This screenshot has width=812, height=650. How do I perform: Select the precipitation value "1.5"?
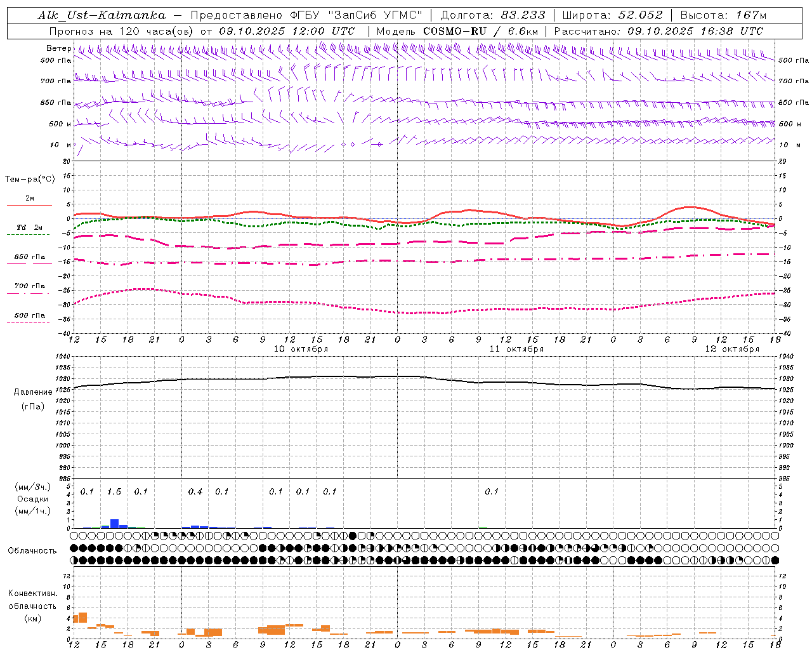(114, 492)
